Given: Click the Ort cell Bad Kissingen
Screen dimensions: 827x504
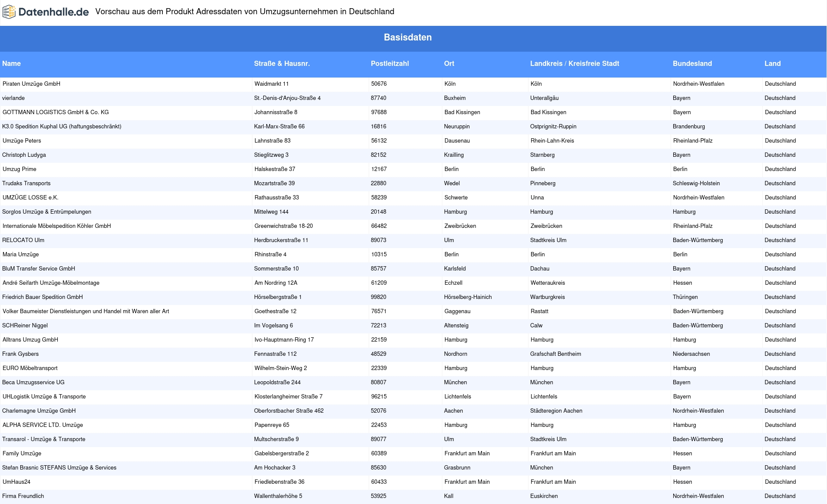Looking at the screenshot, I should point(462,112).
